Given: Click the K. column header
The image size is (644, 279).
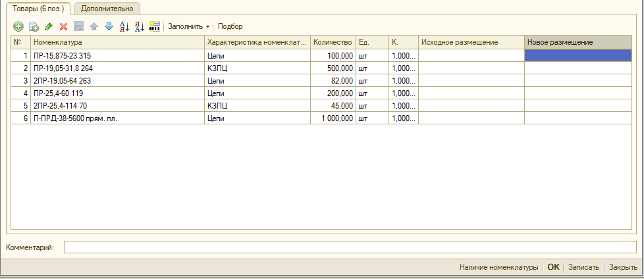Looking at the screenshot, I should pyautogui.click(x=404, y=42).
